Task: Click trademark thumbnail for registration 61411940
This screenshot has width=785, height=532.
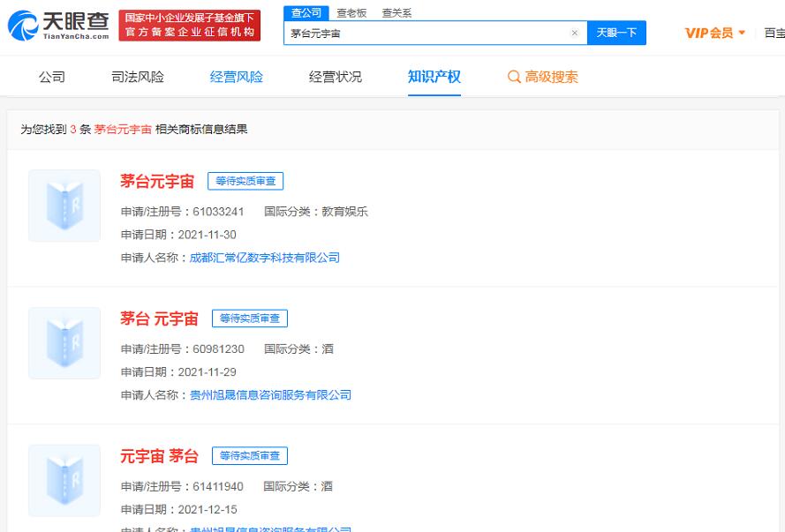Action: [x=64, y=481]
